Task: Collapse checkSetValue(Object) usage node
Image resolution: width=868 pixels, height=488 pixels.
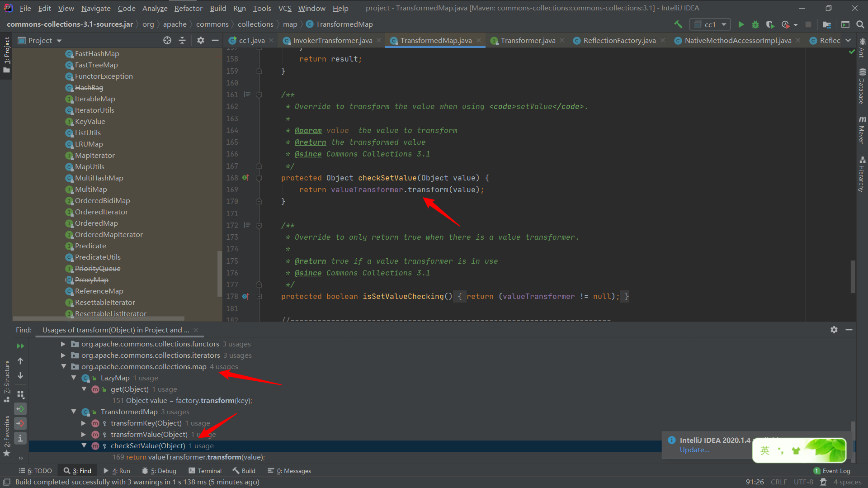Action: click(84, 445)
